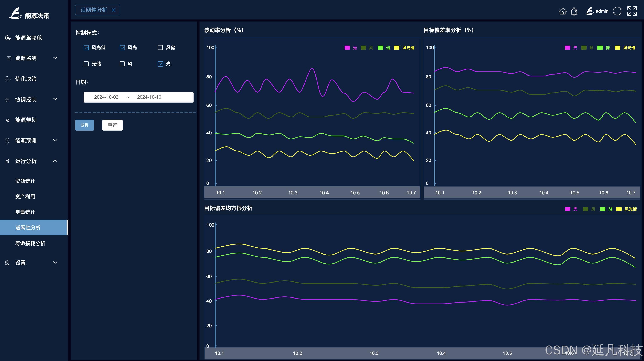
Task: Expand the 能源监测 menu chevron
Action: point(55,58)
